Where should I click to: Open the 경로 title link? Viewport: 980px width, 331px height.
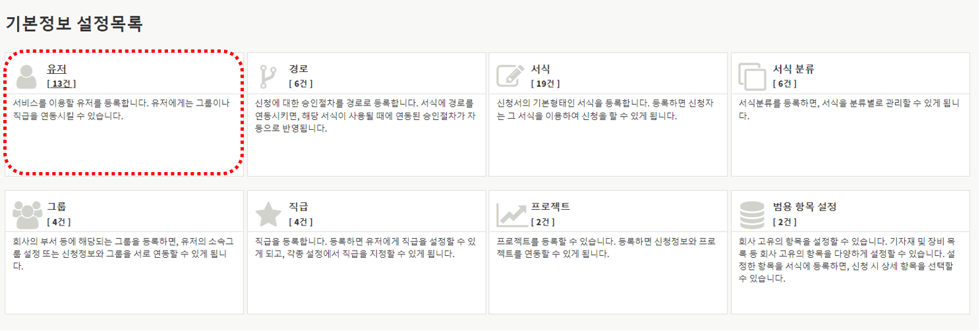(x=299, y=69)
